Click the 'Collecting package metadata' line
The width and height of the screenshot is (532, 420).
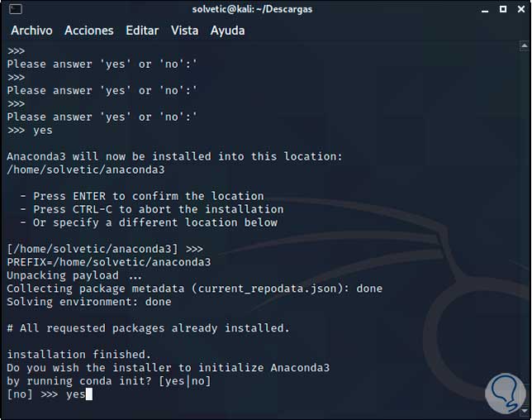[194, 289]
